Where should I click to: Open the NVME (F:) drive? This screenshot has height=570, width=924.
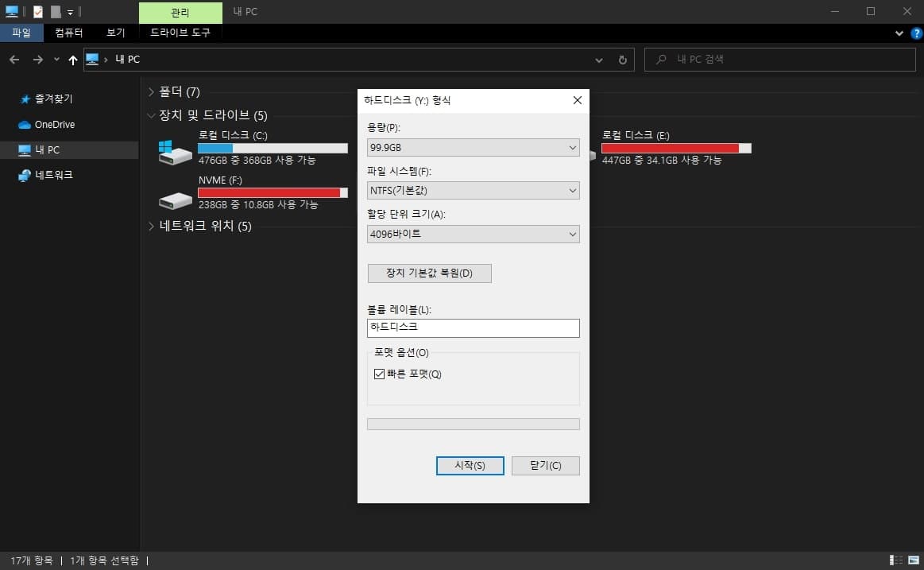[x=230, y=187]
